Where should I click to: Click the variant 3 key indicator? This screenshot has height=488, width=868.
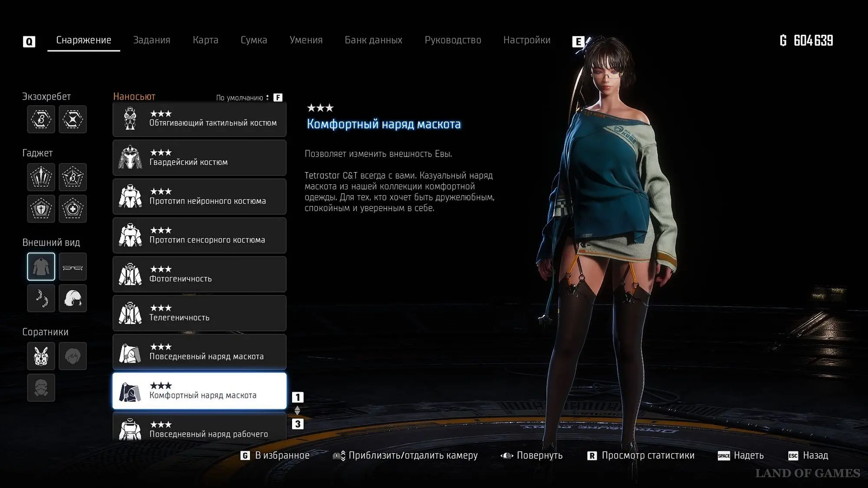[298, 424]
